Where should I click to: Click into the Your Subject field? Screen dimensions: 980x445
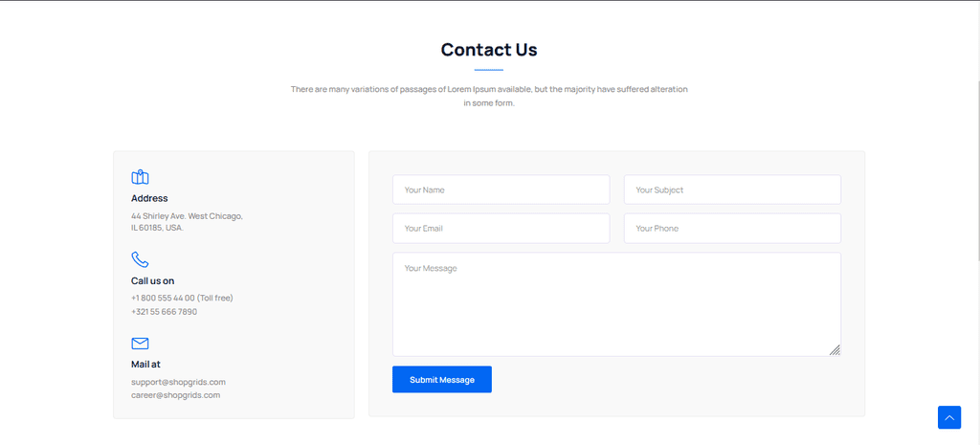pyautogui.click(x=732, y=189)
